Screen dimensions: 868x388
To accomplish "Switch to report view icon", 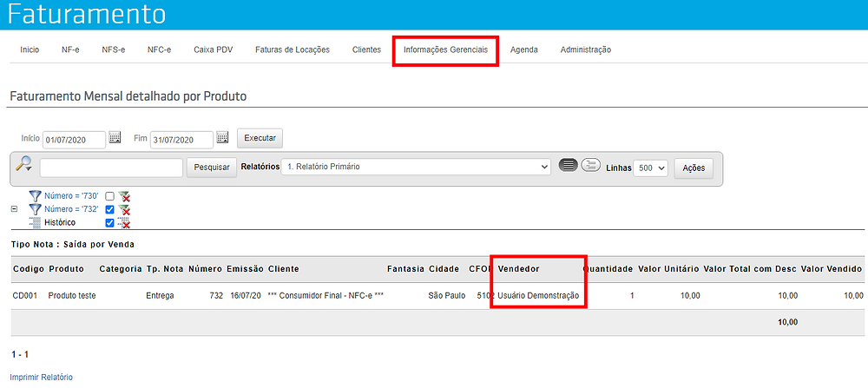I will [568, 166].
